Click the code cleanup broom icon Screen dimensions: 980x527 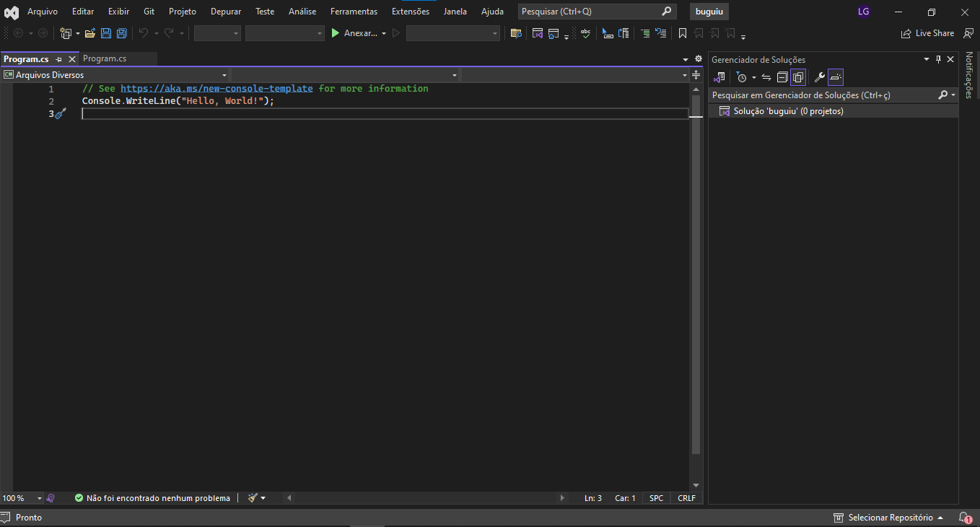tap(253, 498)
